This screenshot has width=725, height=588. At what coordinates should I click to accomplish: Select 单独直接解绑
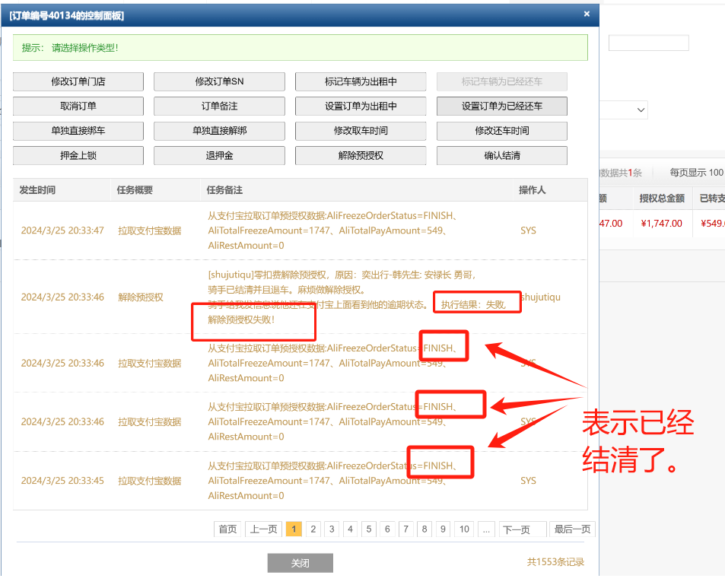(x=219, y=130)
